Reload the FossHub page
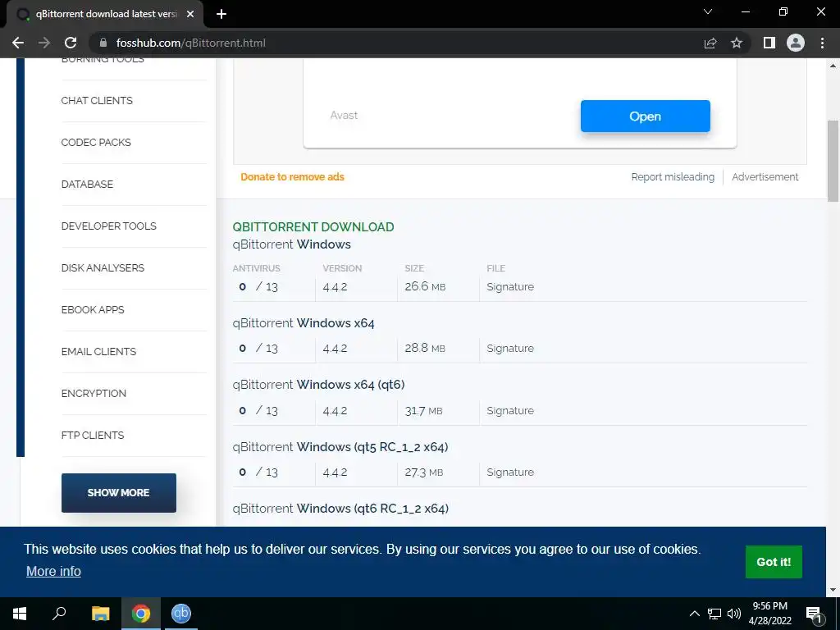The image size is (840, 630). click(71, 43)
